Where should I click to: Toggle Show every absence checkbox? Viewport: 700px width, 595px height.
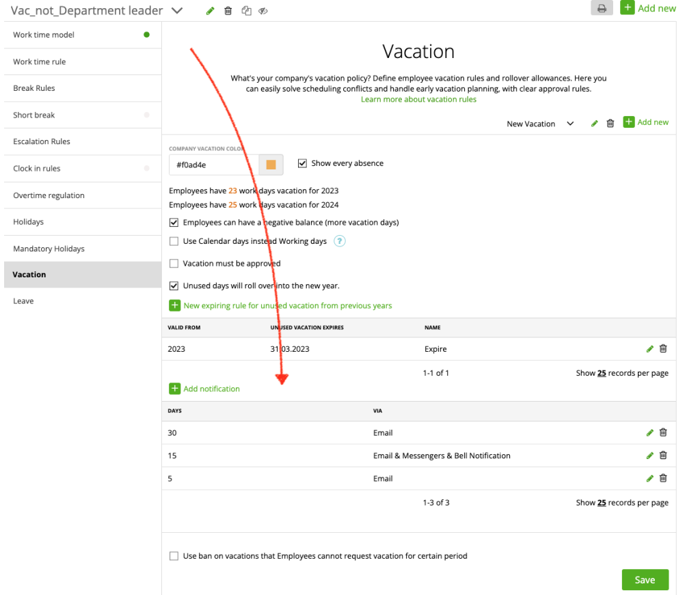(302, 163)
